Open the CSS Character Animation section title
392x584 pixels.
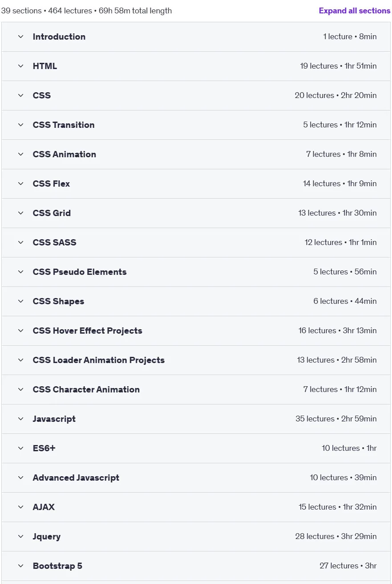tap(86, 389)
